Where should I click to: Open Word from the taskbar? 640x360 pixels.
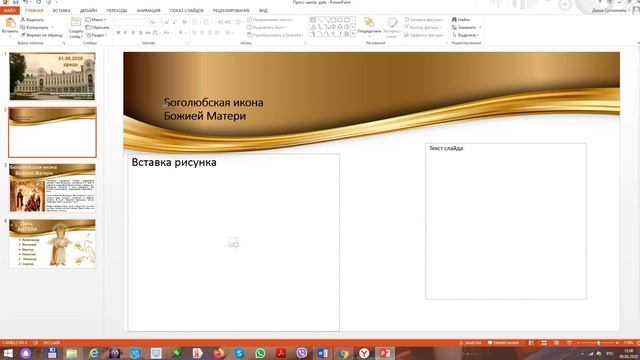click(322, 353)
